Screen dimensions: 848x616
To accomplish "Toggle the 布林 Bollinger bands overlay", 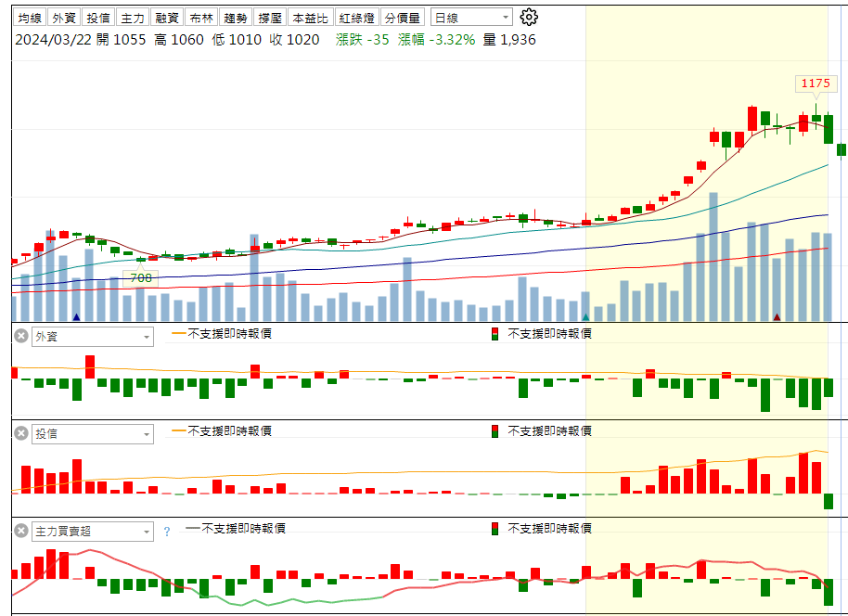I will point(199,18).
